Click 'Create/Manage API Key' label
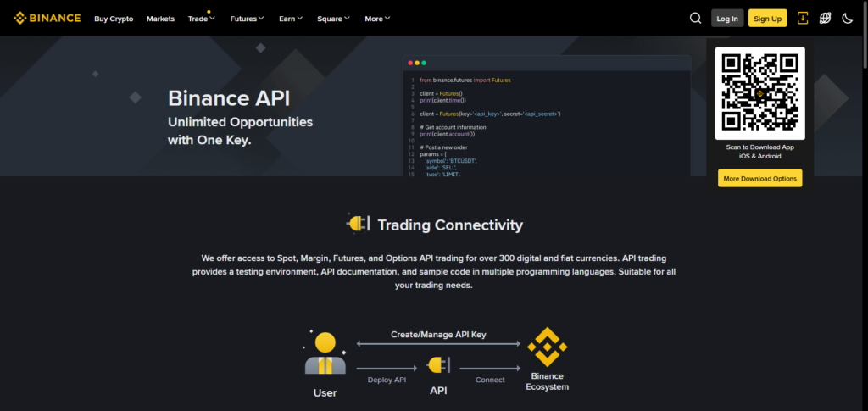This screenshot has width=868, height=411. (438, 334)
